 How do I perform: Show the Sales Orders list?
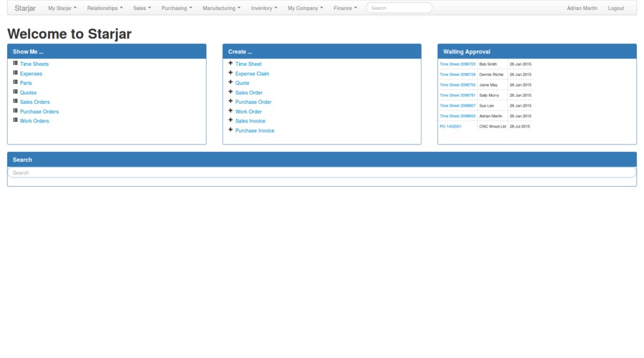[34, 102]
